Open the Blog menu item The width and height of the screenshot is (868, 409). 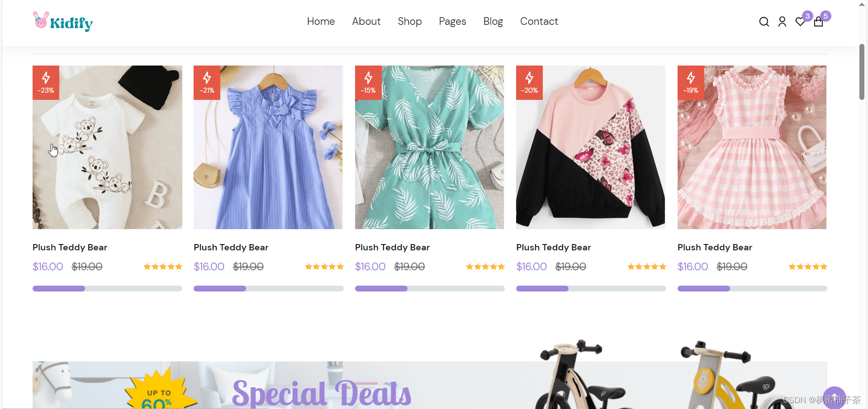493,21
